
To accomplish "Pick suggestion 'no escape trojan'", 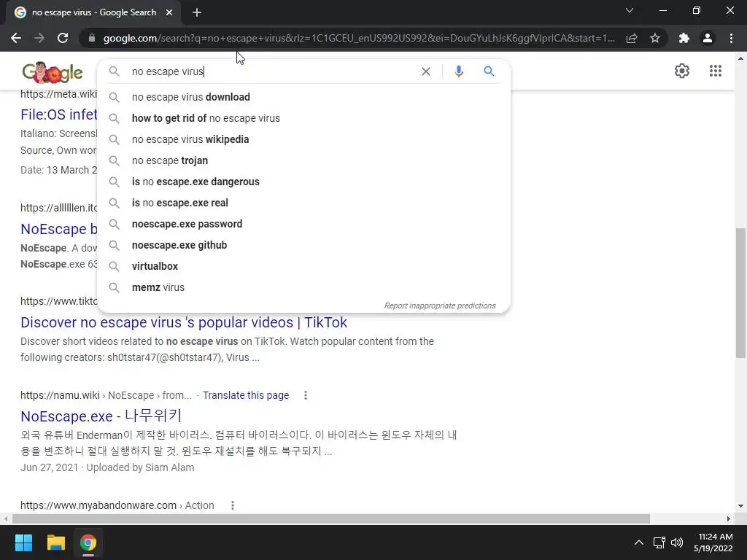I will point(303,160).
